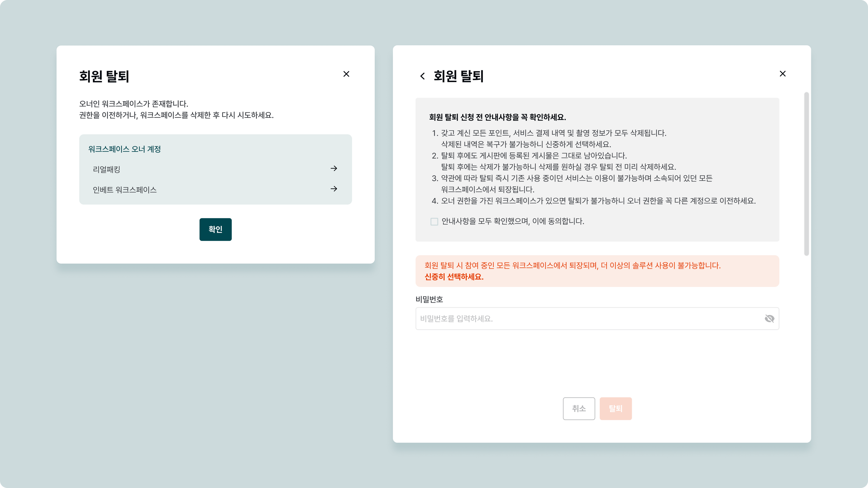
Task: Click the arrow icon next to 리얼패킹
Action: (x=334, y=168)
